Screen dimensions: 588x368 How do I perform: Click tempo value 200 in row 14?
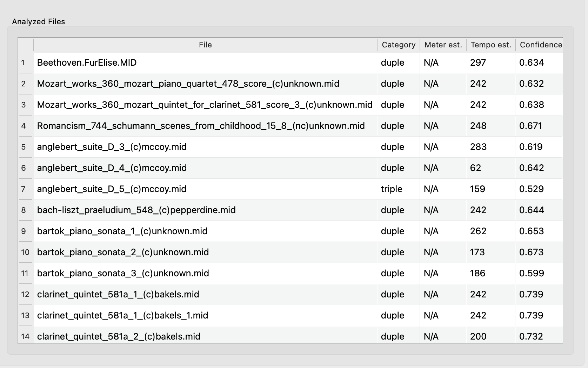pos(478,336)
